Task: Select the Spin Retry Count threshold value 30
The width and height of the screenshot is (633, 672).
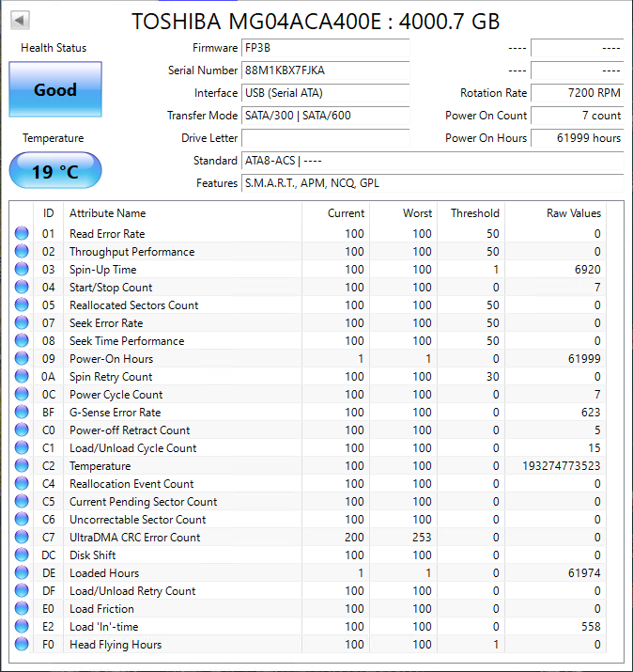Action: (492, 376)
